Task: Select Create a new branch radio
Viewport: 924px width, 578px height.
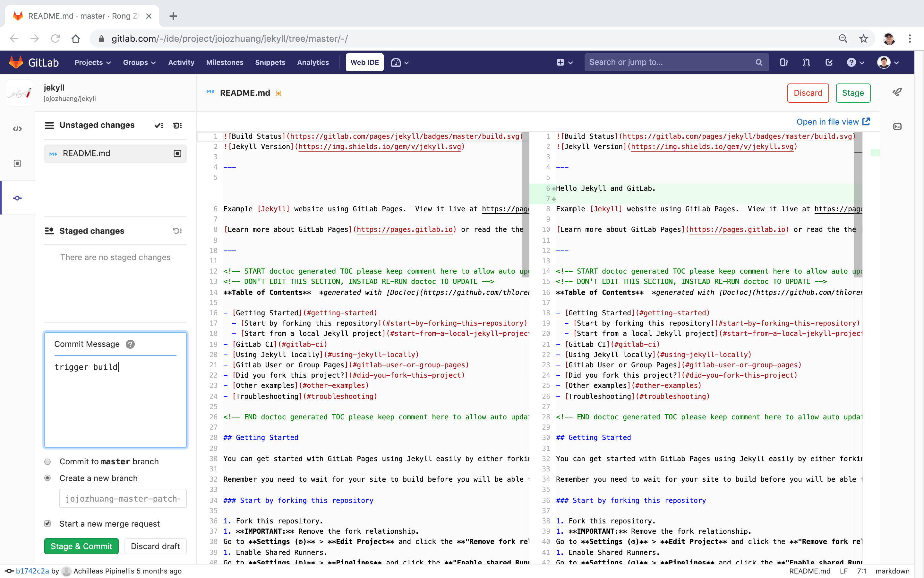Action: click(47, 478)
